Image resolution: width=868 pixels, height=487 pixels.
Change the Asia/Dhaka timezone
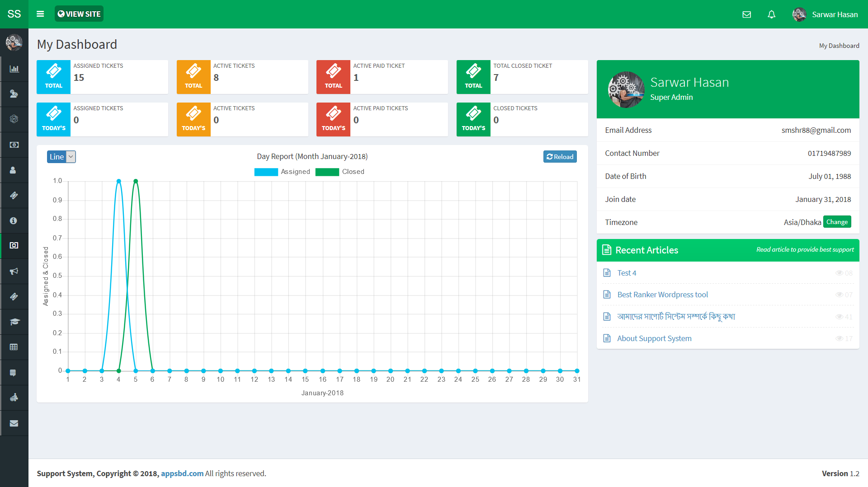coord(837,222)
